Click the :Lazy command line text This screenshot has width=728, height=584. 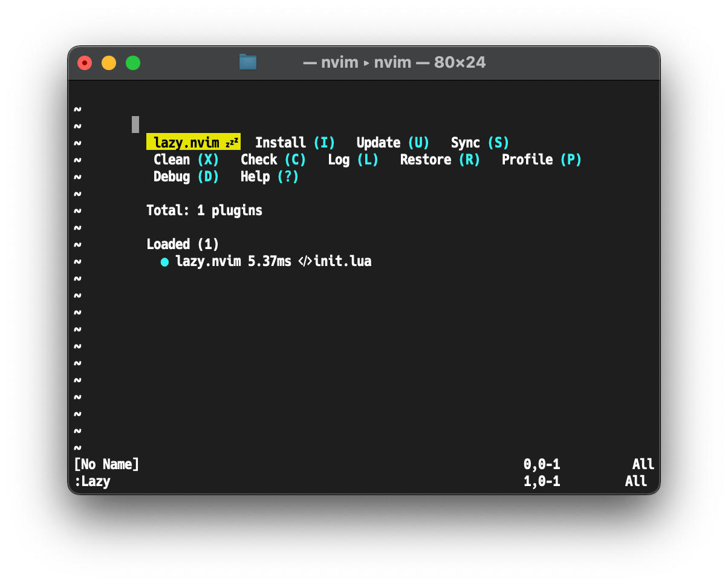[92, 481]
